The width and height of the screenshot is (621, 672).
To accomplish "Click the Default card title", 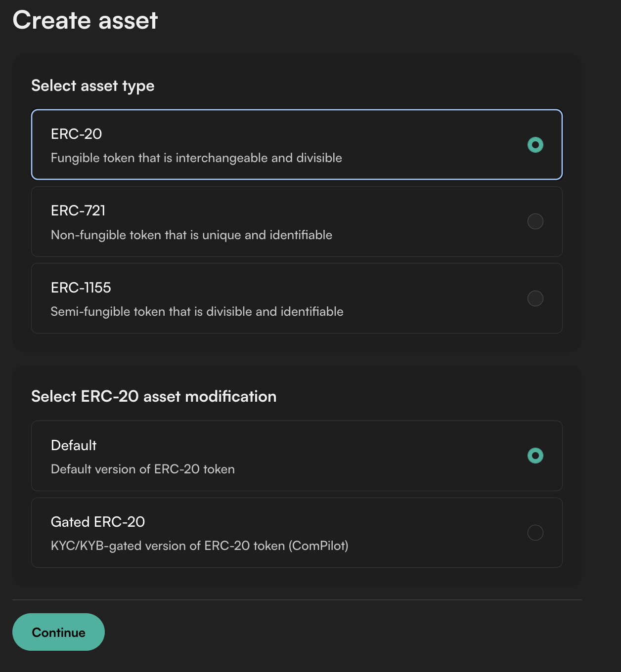I will pyautogui.click(x=74, y=445).
